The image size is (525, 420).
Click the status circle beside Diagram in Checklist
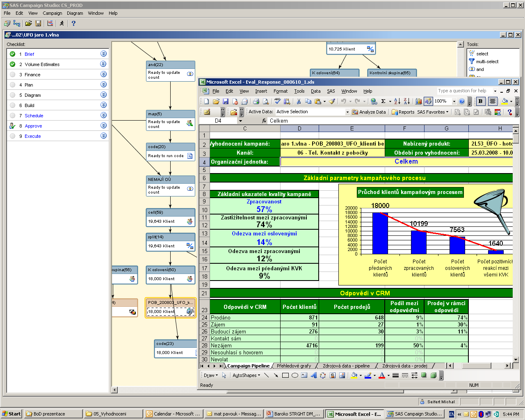coord(12,95)
